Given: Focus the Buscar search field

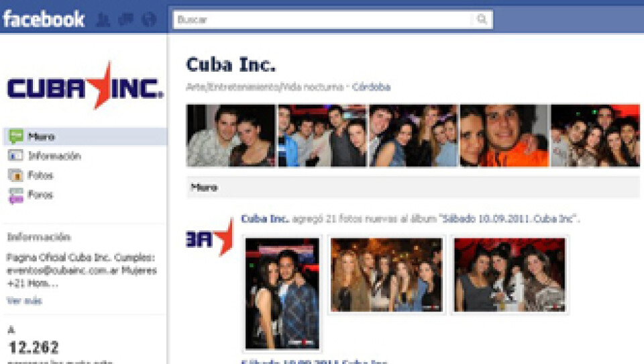Looking at the screenshot, I should 323,19.
